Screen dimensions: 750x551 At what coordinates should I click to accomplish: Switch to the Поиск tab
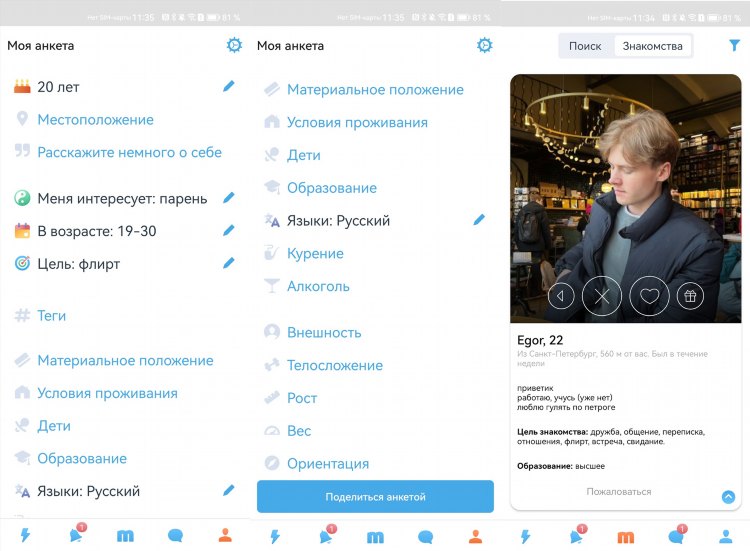pyautogui.click(x=585, y=46)
